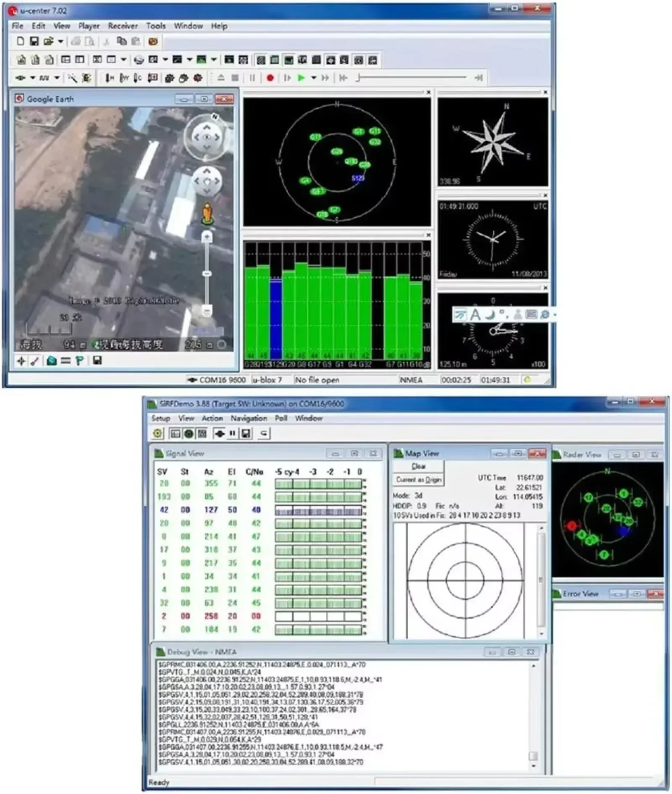This screenshot has width=672, height=794.
Task: Click the save icon below Google Earth map
Action: click(97, 360)
